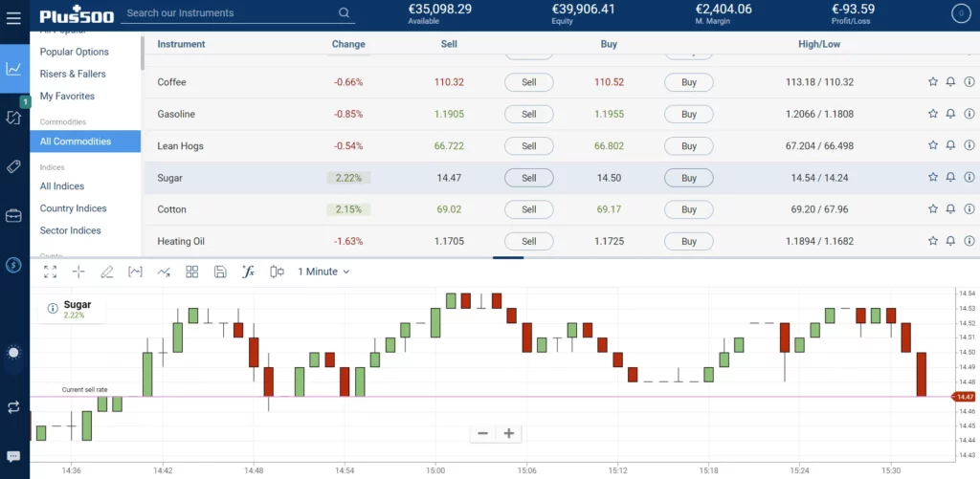Select the crosshair tool in chart toolbar
Image resolution: width=980 pixels, height=479 pixels.
click(x=78, y=272)
